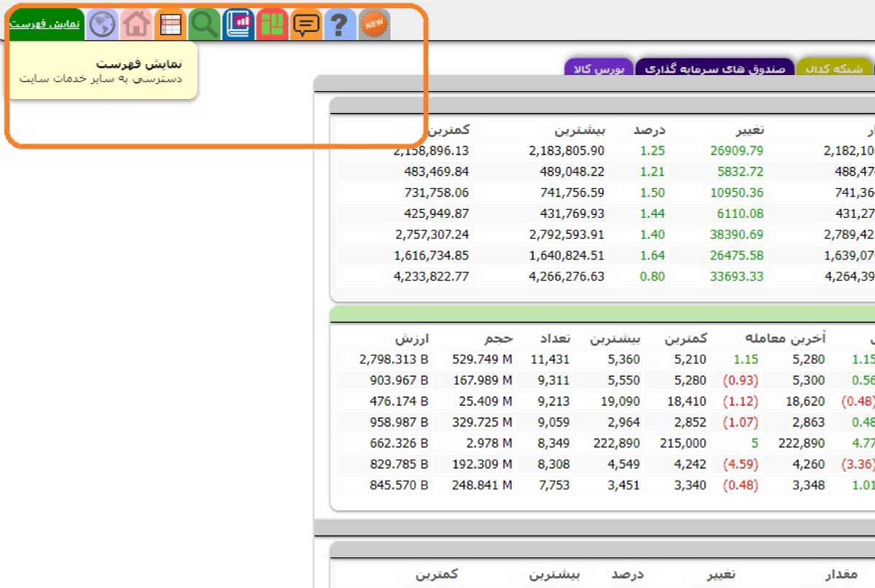Open help via the question mark icon
The height and width of the screenshot is (588, 875).
[x=340, y=25]
